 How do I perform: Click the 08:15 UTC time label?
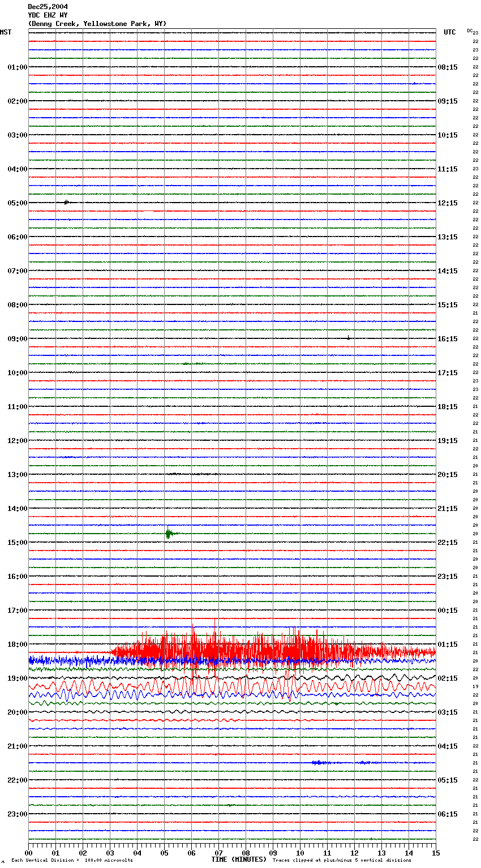click(x=448, y=67)
